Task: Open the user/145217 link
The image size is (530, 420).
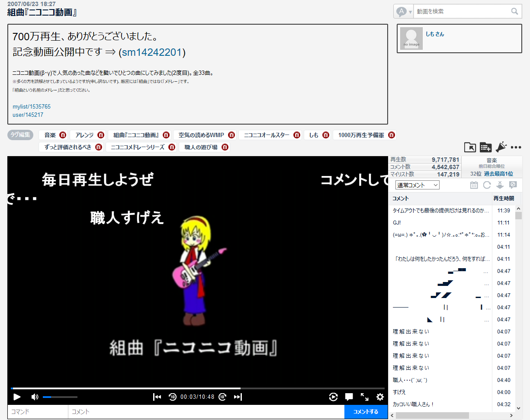Action: 28,115
